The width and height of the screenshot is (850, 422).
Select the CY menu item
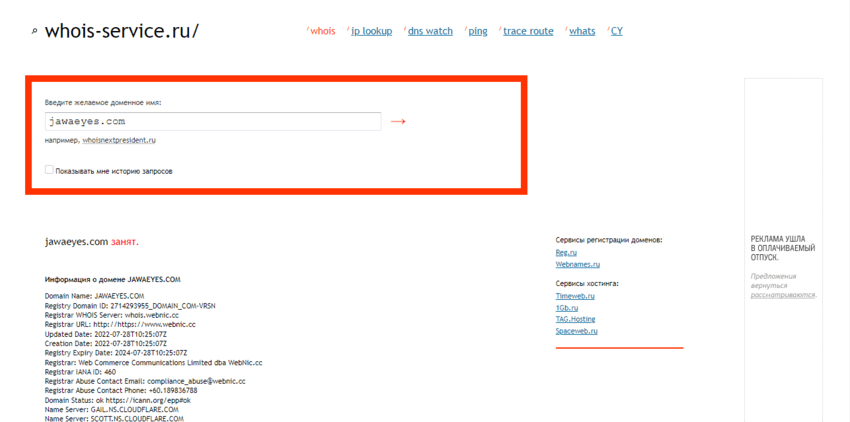point(616,31)
